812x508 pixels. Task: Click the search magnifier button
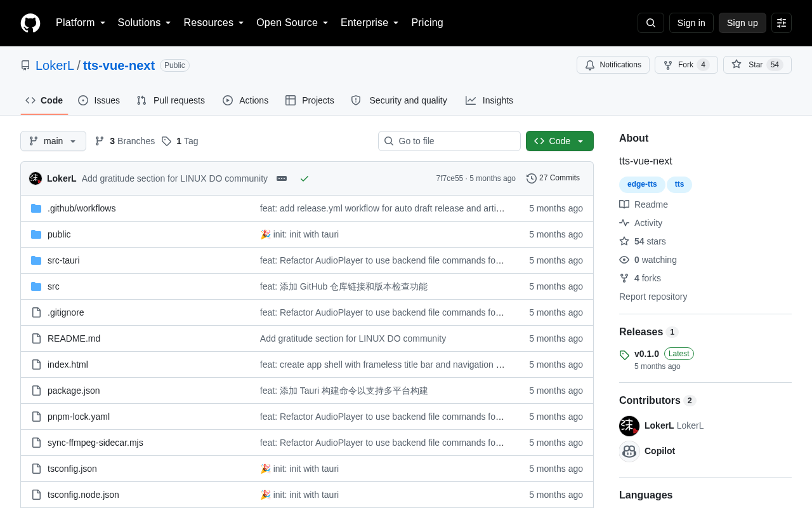point(651,23)
